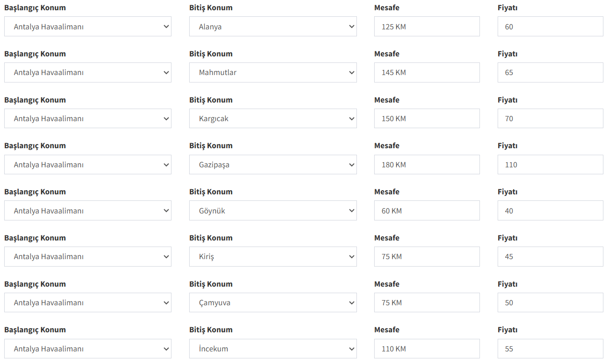Expand the Çamyuva end location dropdown
The height and width of the screenshot is (364, 609).
tap(273, 302)
